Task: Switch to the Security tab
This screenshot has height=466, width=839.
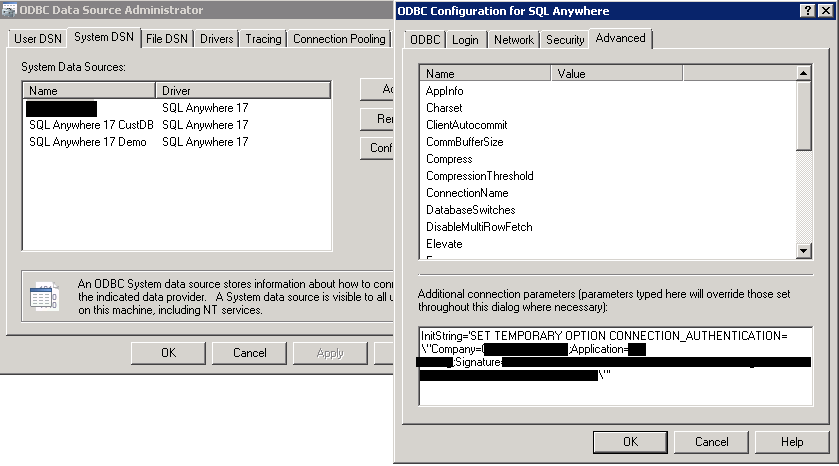Action: coord(565,40)
